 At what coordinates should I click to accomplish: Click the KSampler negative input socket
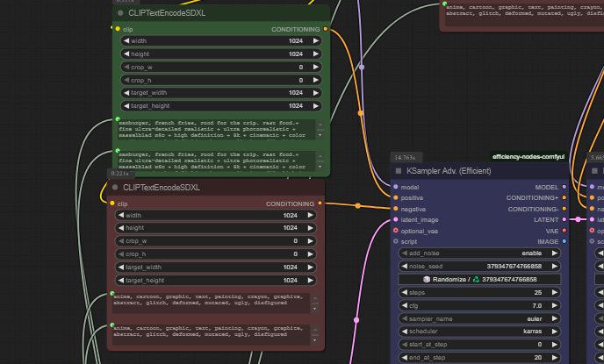click(x=396, y=209)
